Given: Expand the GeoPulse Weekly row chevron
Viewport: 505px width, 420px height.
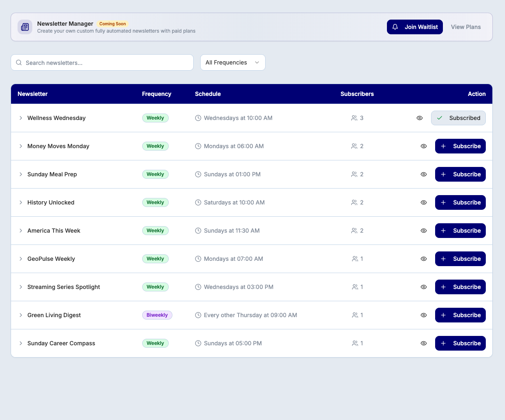Looking at the screenshot, I should click(x=21, y=259).
